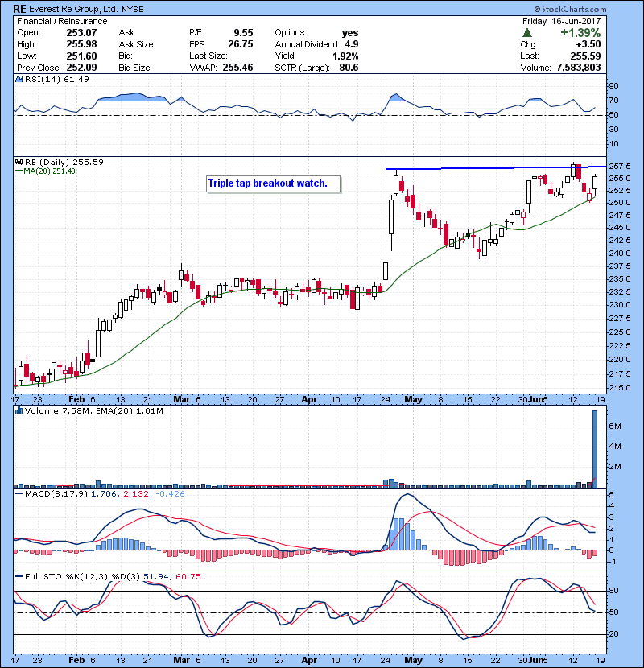Click the Volume value 7,583,803
The width and height of the screenshot is (644, 668).
[579, 68]
